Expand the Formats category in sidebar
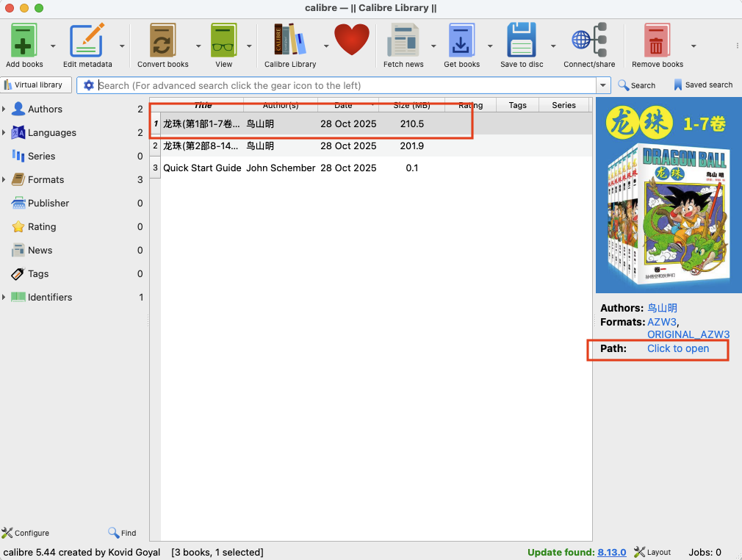Viewport: 742px width, 560px height. coord(4,180)
